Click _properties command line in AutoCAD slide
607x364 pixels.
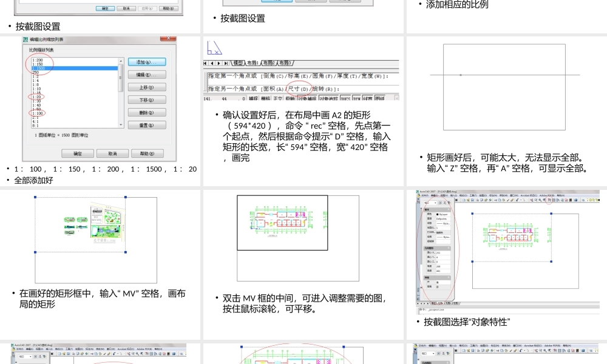click(x=508, y=309)
